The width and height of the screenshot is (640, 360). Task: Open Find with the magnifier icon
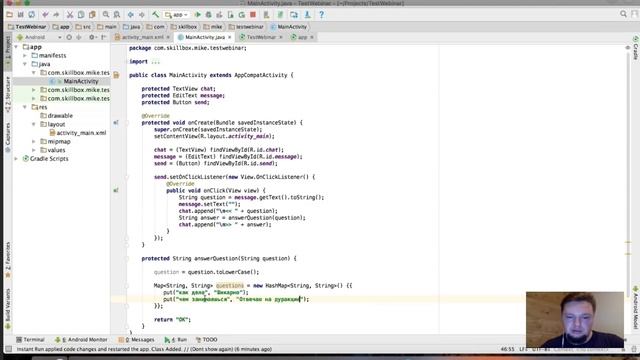(106, 15)
